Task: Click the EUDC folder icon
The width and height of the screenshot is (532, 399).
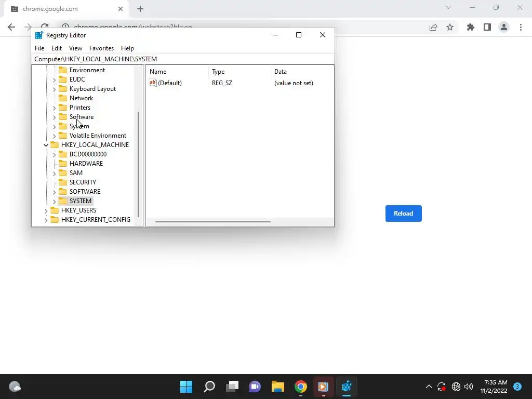Action: tap(63, 79)
